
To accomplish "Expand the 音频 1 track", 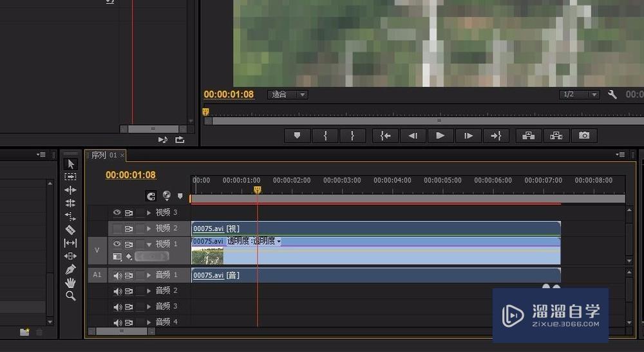I will click(x=149, y=275).
